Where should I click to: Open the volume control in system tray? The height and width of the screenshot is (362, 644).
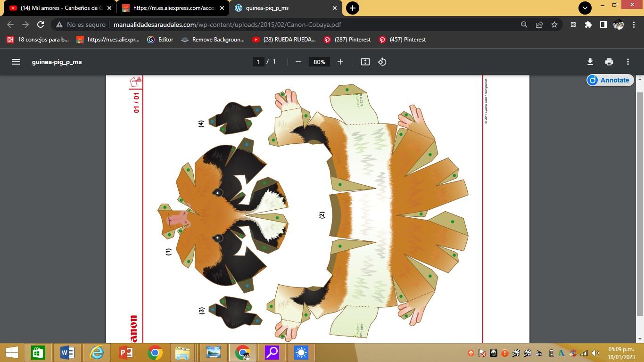pos(595,353)
